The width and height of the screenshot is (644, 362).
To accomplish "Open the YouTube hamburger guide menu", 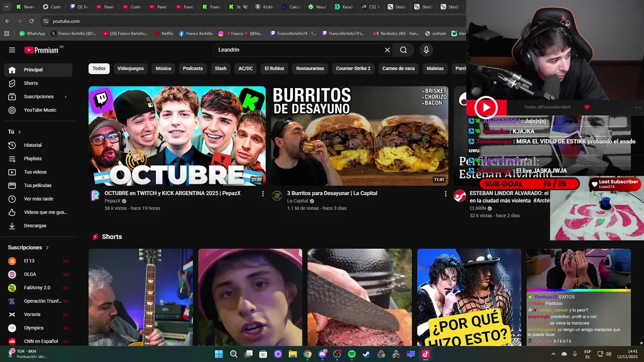I will tap(12, 50).
